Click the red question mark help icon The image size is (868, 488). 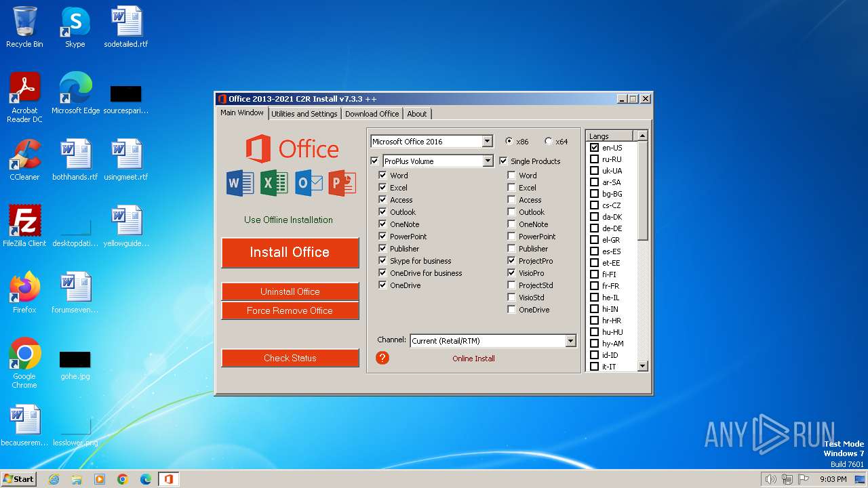(x=382, y=358)
